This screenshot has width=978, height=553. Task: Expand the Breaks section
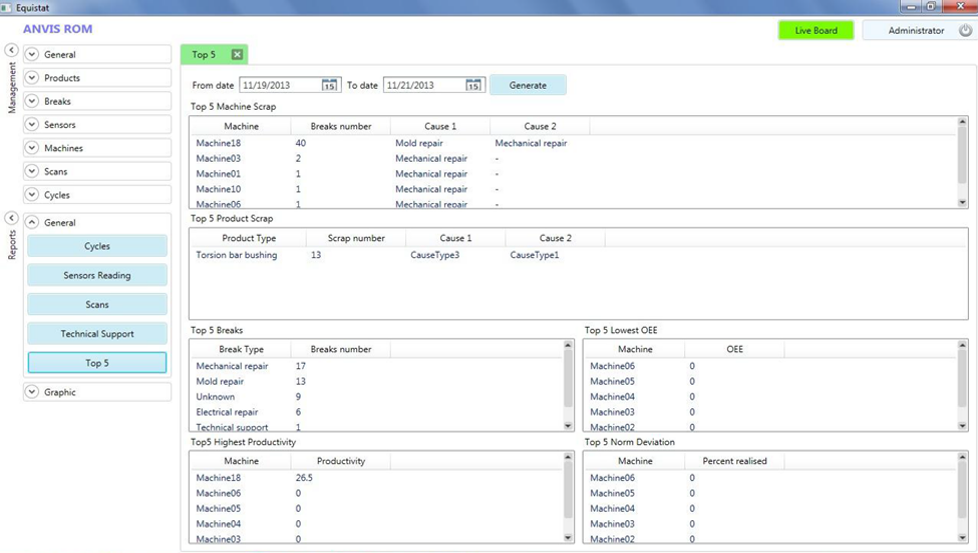click(x=97, y=101)
